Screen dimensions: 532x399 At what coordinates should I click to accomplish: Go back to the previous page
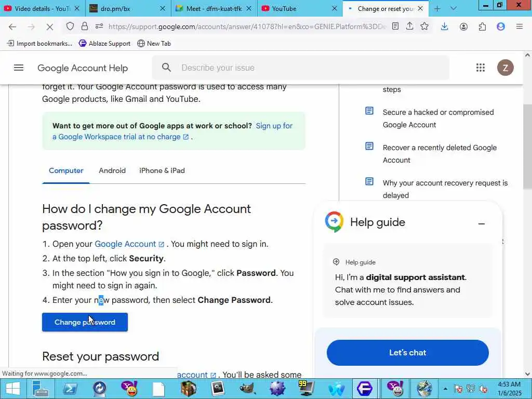tap(12, 26)
